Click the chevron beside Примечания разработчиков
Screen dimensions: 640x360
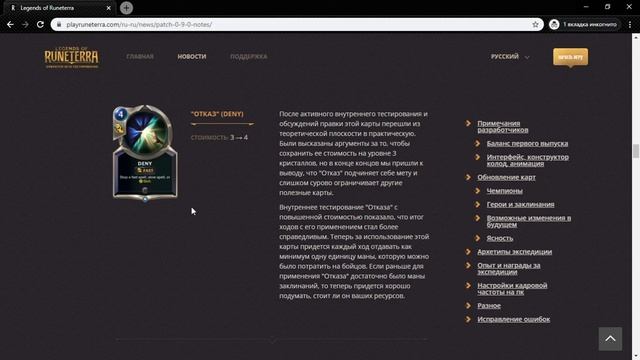pos(468,123)
